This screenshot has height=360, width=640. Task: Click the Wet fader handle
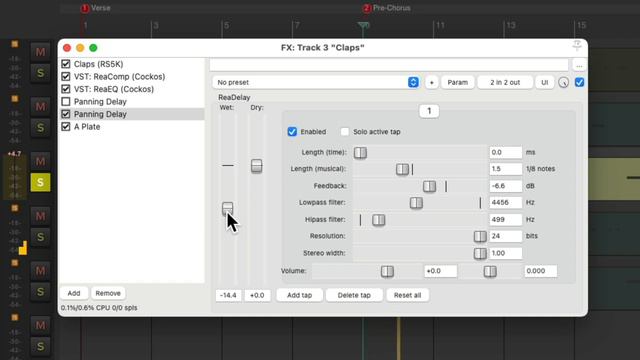227,209
